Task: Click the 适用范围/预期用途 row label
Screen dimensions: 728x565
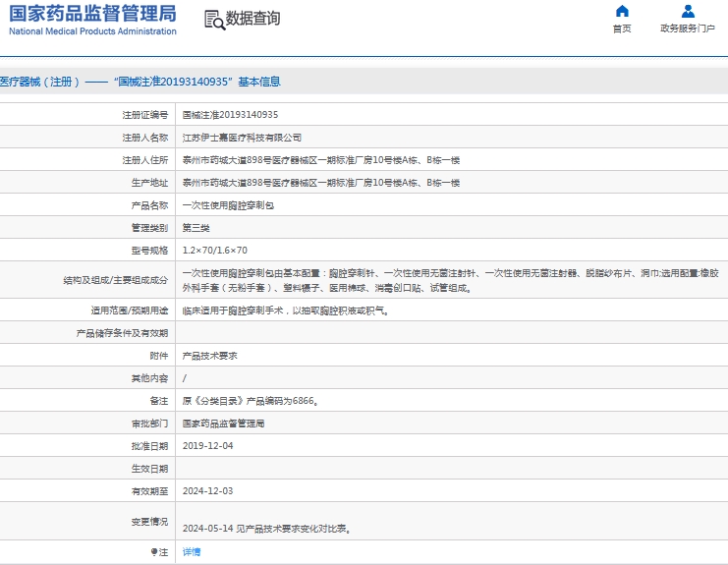Action: point(130,311)
